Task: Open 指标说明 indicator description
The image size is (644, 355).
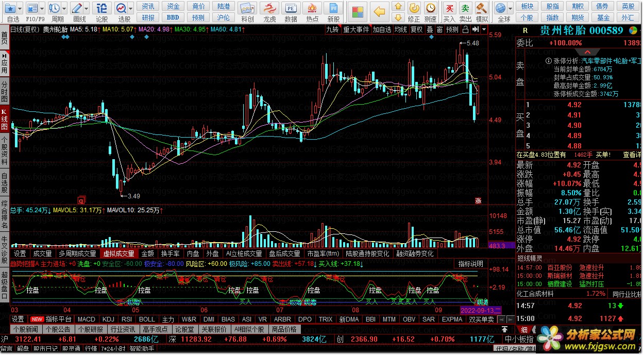Action: point(471,264)
